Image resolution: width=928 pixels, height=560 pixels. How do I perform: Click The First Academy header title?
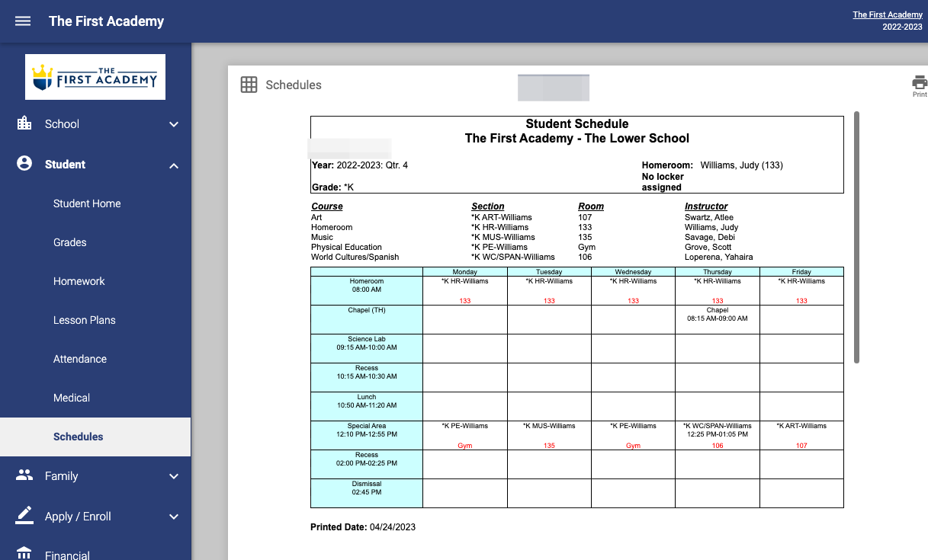[x=106, y=21]
